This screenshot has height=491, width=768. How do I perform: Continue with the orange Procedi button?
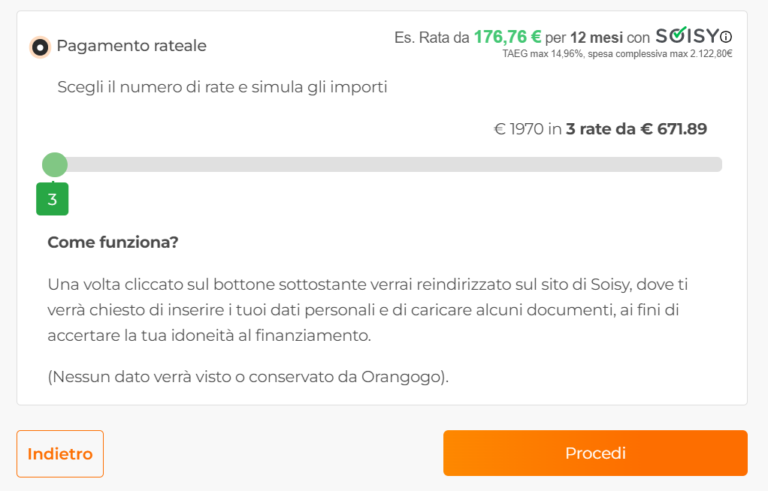595,453
